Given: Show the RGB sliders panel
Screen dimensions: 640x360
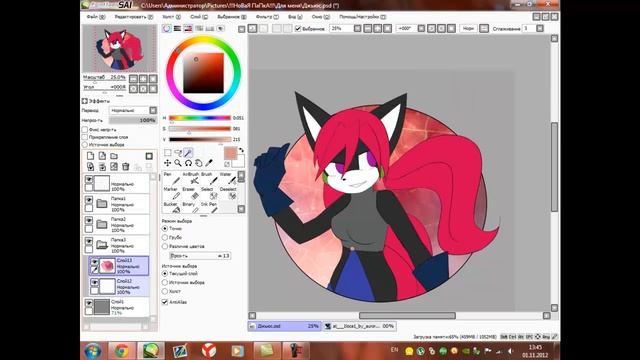Looking at the screenshot, I should (x=177, y=29).
